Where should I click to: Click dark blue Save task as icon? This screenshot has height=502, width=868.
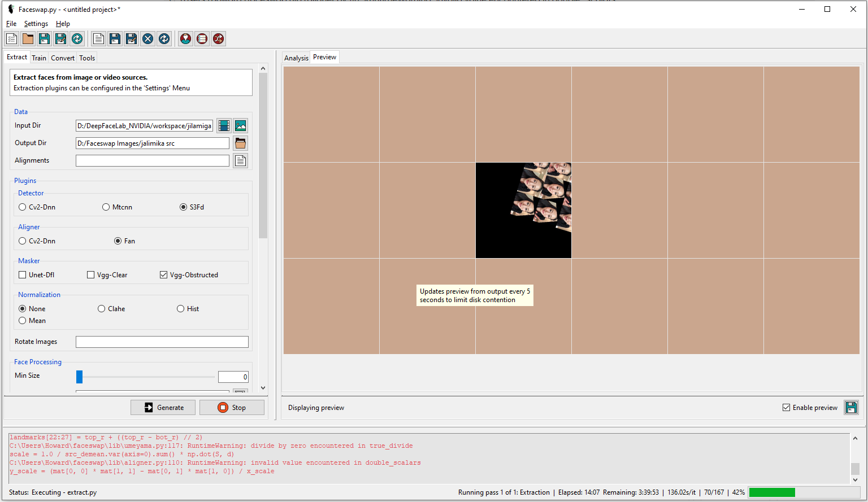131,38
